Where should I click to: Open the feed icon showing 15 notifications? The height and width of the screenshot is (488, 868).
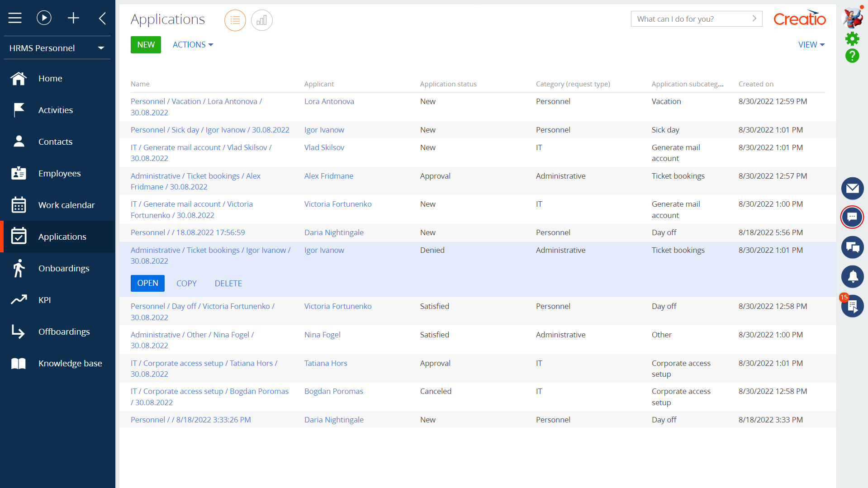pyautogui.click(x=852, y=306)
